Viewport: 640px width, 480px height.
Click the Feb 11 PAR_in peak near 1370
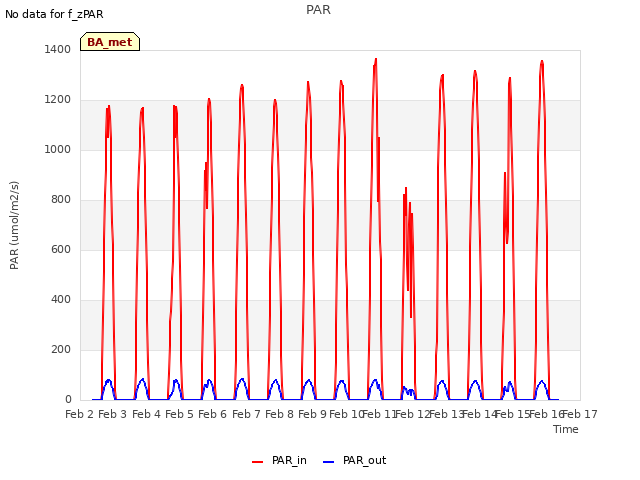(x=376, y=60)
